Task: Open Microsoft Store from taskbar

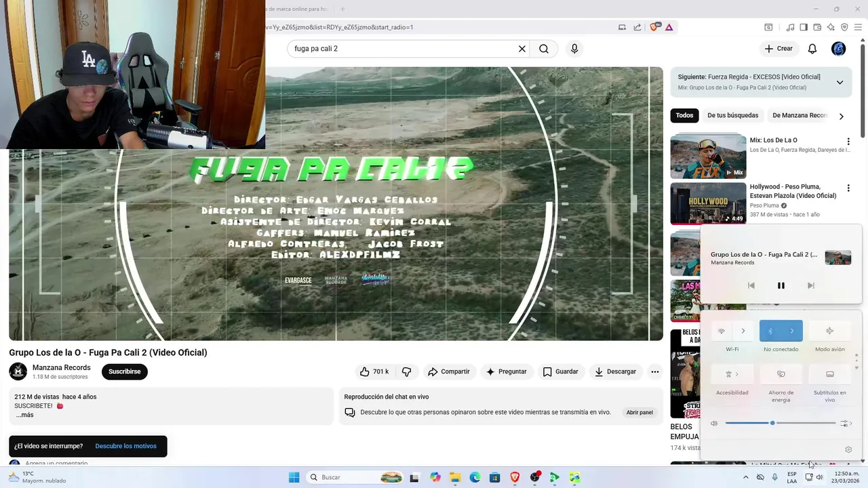Action: (x=495, y=477)
